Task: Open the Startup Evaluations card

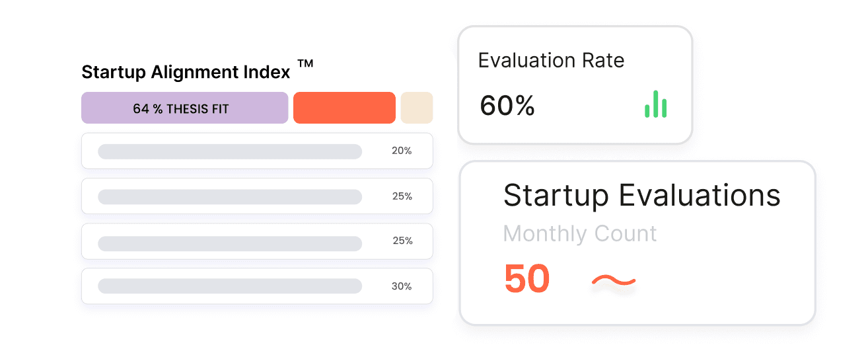Action: pos(637,243)
